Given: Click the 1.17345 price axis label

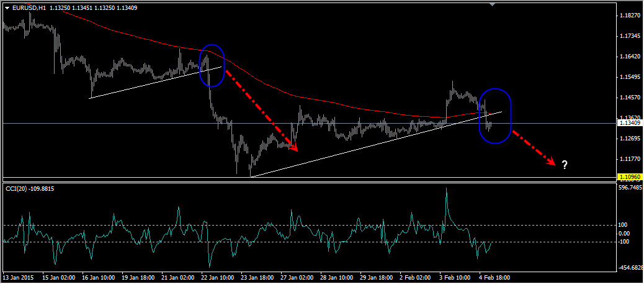Looking at the screenshot, I should [630, 36].
